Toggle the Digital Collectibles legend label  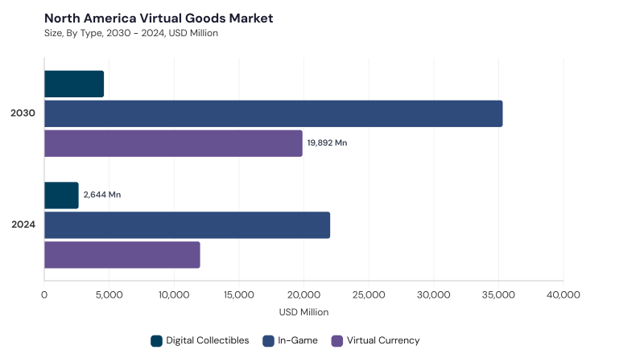(x=208, y=340)
